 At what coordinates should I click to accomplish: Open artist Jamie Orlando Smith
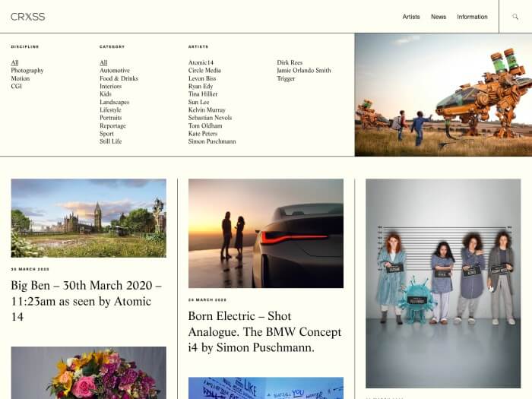[304, 70]
